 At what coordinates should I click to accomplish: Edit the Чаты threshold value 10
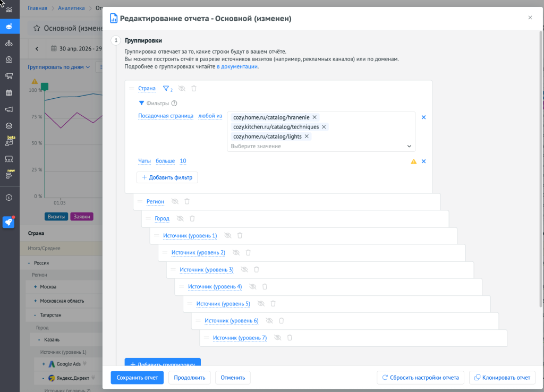(183, 161)
